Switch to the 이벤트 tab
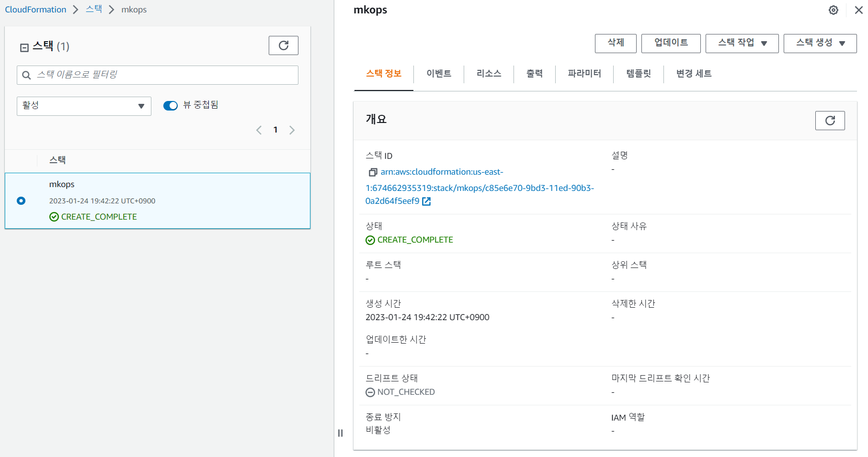868x457 pixels. [x=438, y=74]
